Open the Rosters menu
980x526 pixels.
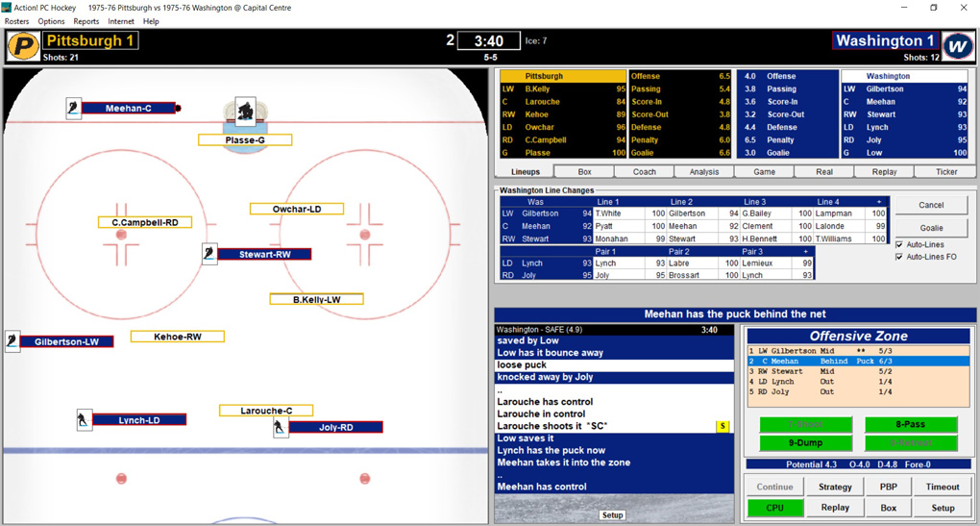point(16,21)
